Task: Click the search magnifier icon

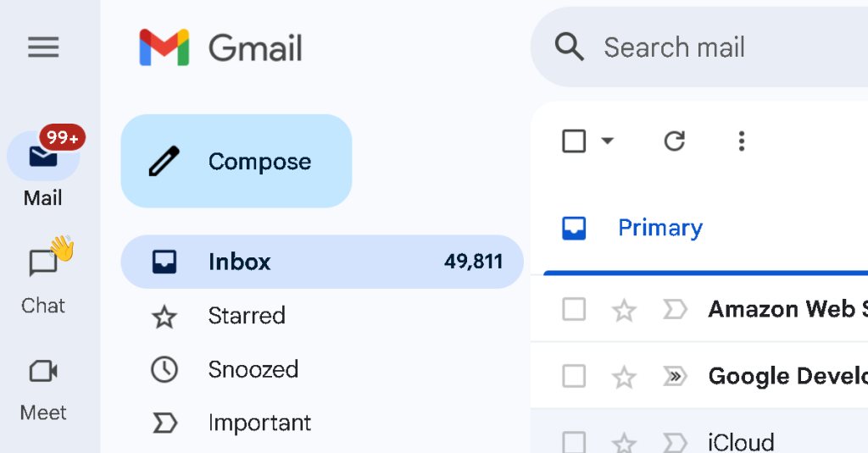Action: [569, 47]
